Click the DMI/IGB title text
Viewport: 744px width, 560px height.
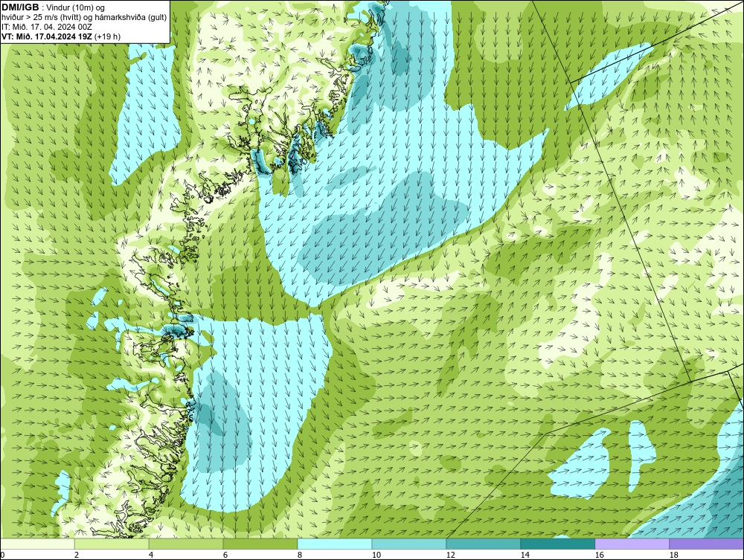pyautogui.click(x=20, y=7)
